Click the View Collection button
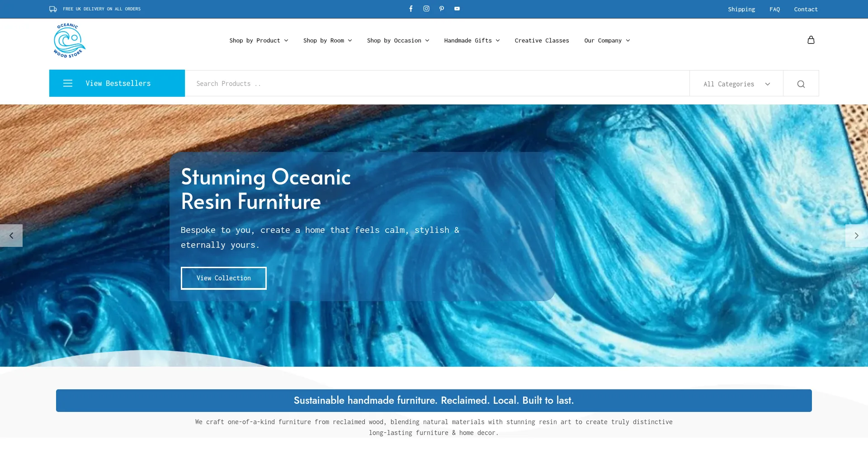This screenshot has height=449, width=868. tap(223, 278)
